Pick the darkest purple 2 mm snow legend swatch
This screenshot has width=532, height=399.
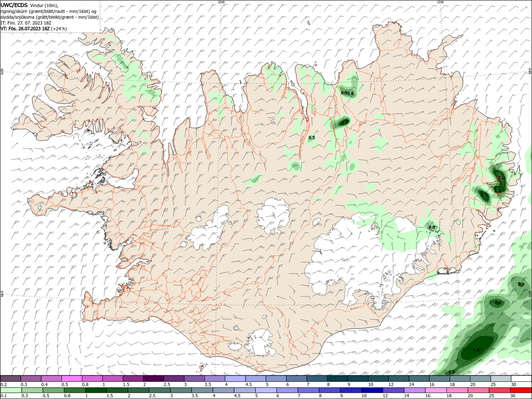153,379
